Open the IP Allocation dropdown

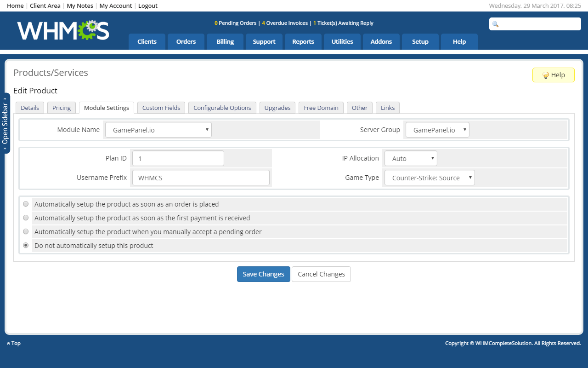(411, 158)
